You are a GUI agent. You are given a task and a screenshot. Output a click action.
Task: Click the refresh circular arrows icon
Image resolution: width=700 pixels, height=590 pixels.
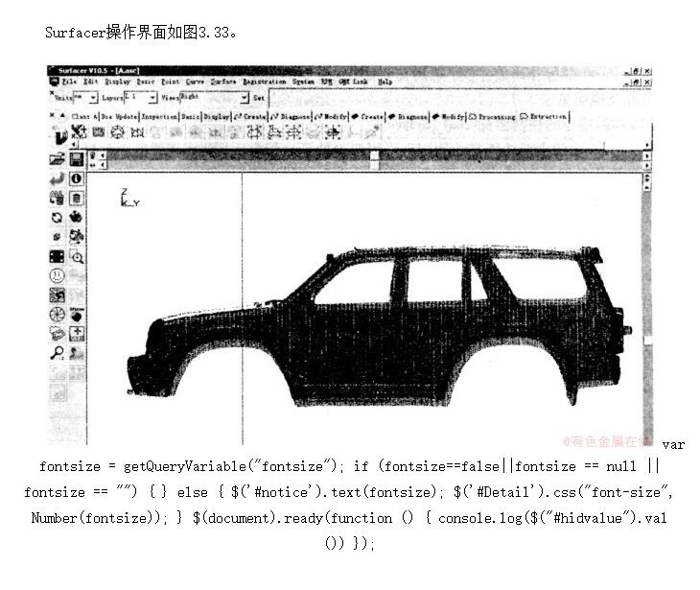(x=57, y=218)
